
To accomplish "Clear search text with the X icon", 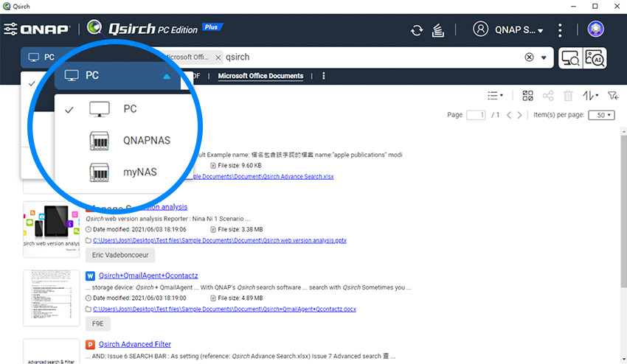I will tap(529, 57).
